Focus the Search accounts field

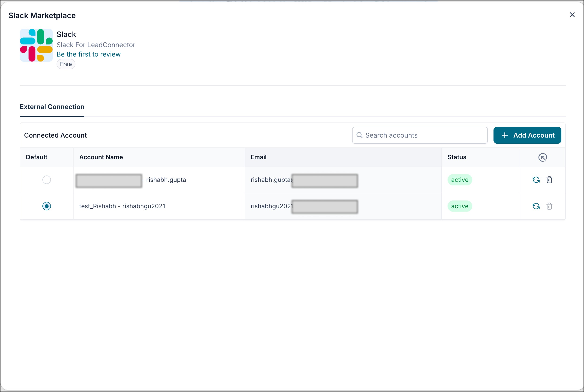(x=420, y=135)
